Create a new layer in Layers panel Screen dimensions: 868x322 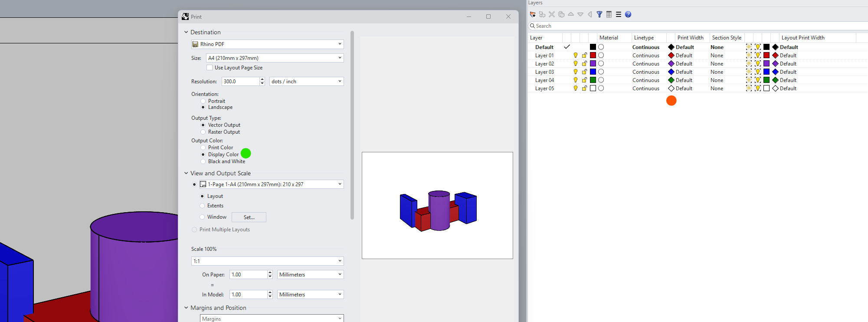coord(533,14)
